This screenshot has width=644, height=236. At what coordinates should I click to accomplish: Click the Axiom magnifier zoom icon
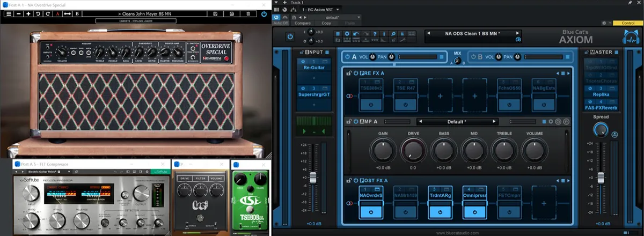click(394, 34)
